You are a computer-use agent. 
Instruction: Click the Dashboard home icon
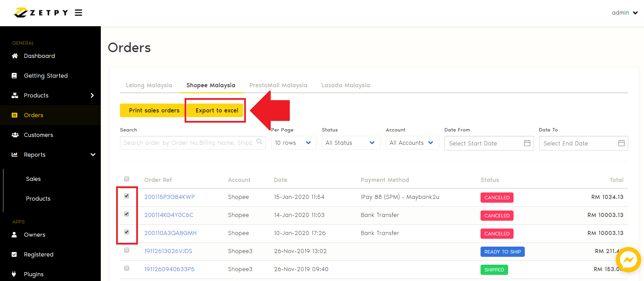[x=15, y=56]
